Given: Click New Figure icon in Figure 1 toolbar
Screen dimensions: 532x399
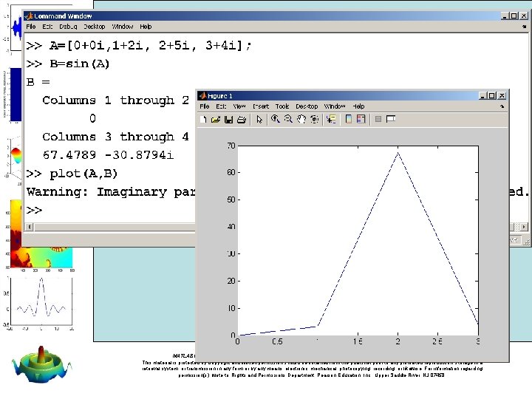Looking at the screenshot, I should 203,120.
